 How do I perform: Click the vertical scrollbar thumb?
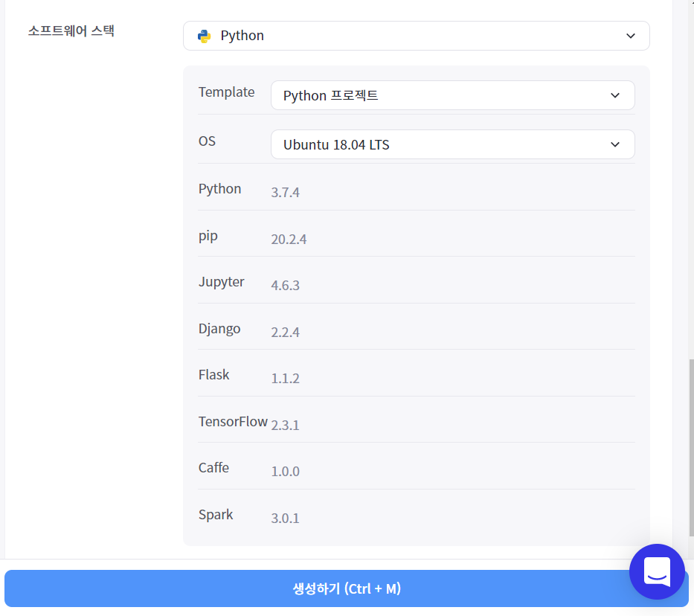(x=691, y=448)
